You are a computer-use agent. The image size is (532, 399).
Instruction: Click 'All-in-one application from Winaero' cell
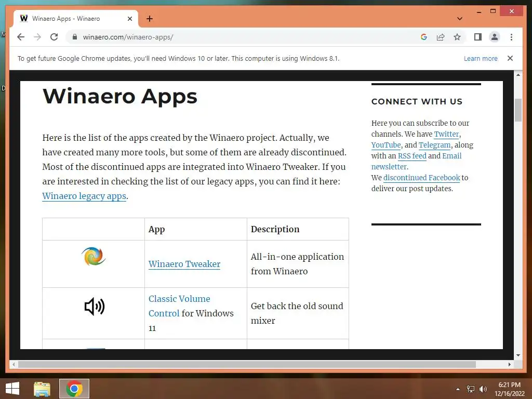click(x=297, y=264)
